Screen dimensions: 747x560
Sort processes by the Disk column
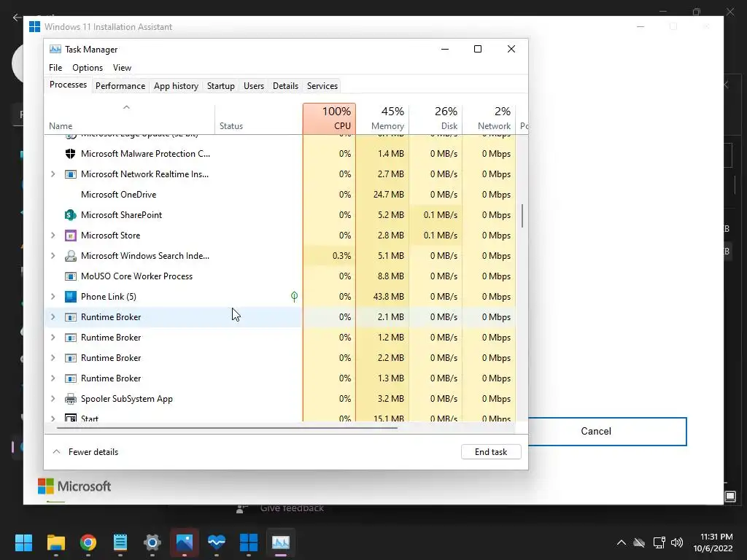tap(436, 119)
